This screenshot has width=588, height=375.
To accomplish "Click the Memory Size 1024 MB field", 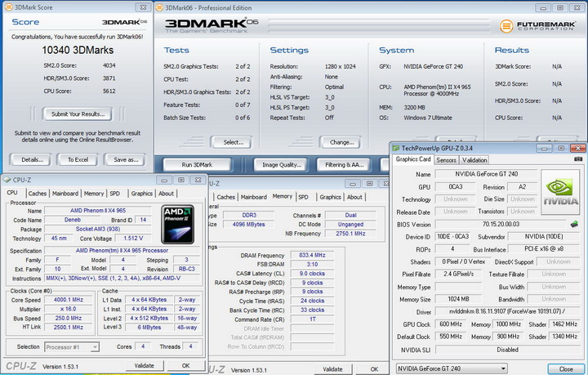I will coord(458,299).
